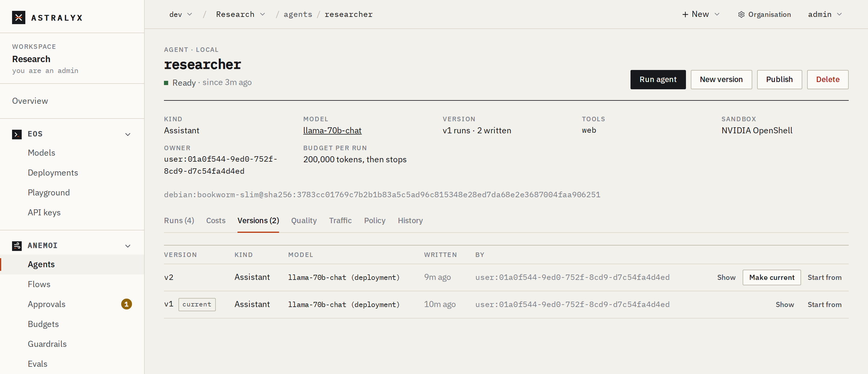The height and width of the screenshot is (374, 868).
Task: Open the History tab
Action: tap(410, 220)
